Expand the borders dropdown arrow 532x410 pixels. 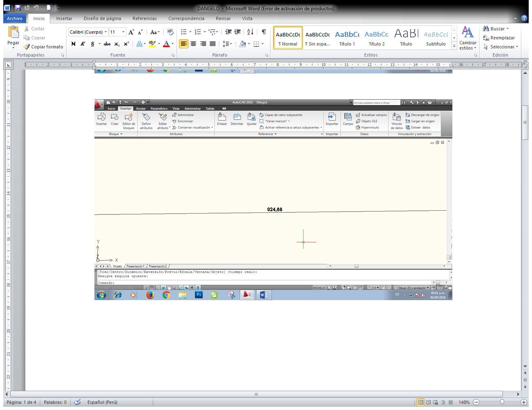262,44
